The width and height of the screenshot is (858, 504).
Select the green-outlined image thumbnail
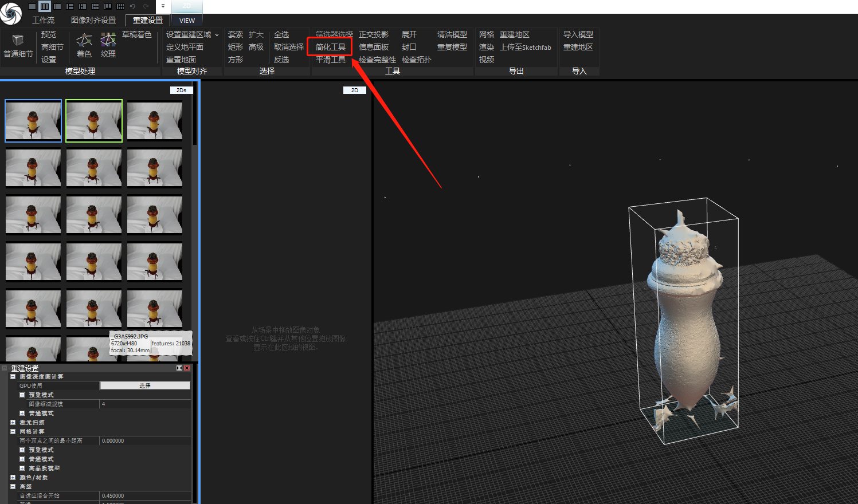coord(94,121)
